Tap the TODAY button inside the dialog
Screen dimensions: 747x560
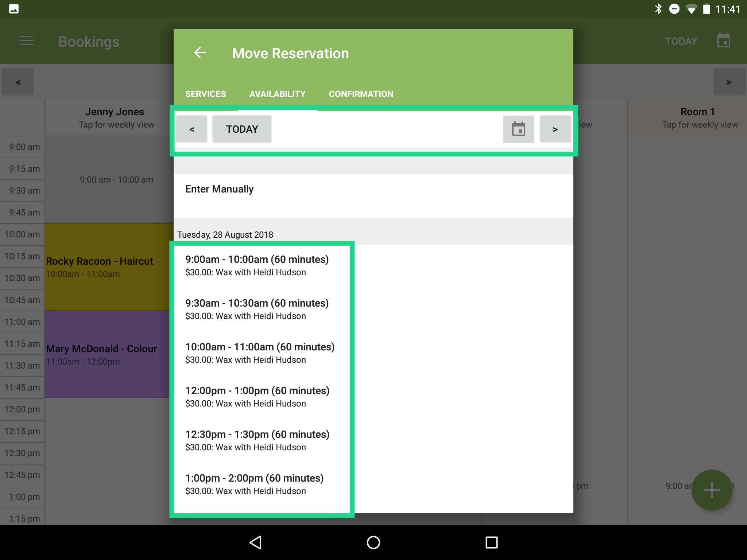[x=242, y=129]
